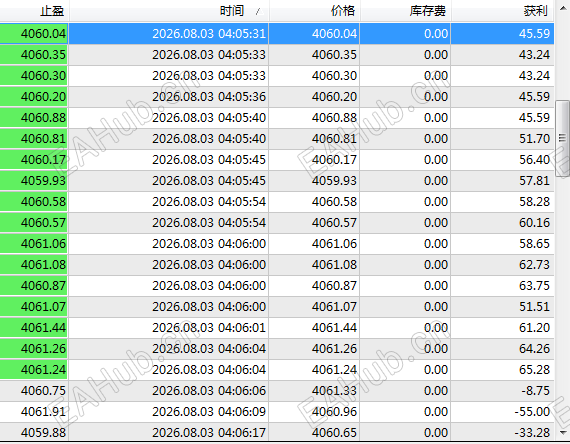570x444 pixels.
Task: Select the time cell 2026.08.03 04:06:01
Action: click(x=169, y=328)
